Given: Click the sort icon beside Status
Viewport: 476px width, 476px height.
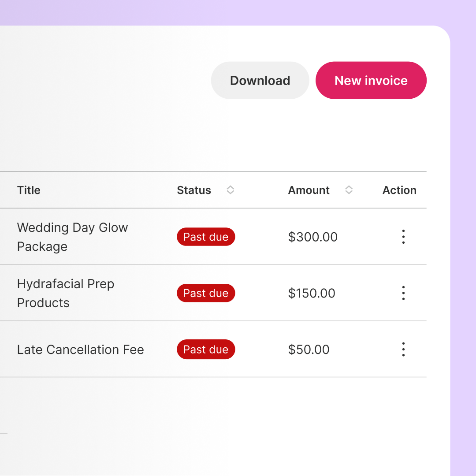Looking at the screenshot, I should (x=230, y=190).
